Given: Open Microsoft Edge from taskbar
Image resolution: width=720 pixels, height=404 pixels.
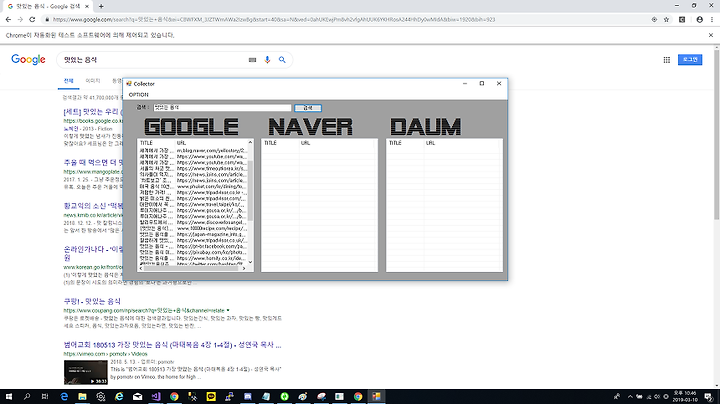Looking at the screenshot, I should pyautogui.click(x=64, y=397).
